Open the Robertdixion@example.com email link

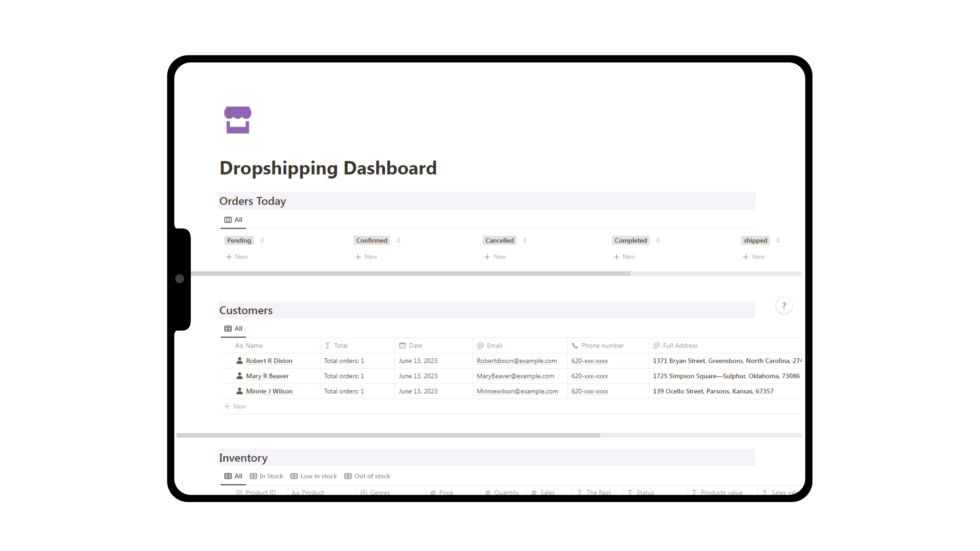(x=516, y=361)
